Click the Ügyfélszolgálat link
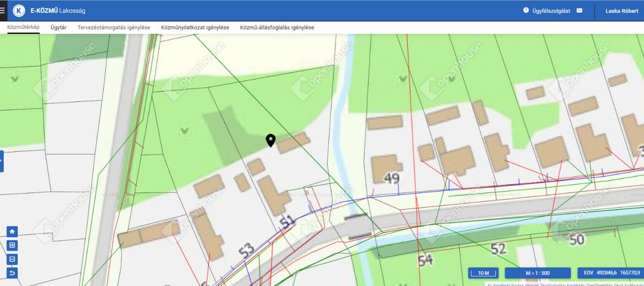644x286 pixels. click(x=551, y=11)
